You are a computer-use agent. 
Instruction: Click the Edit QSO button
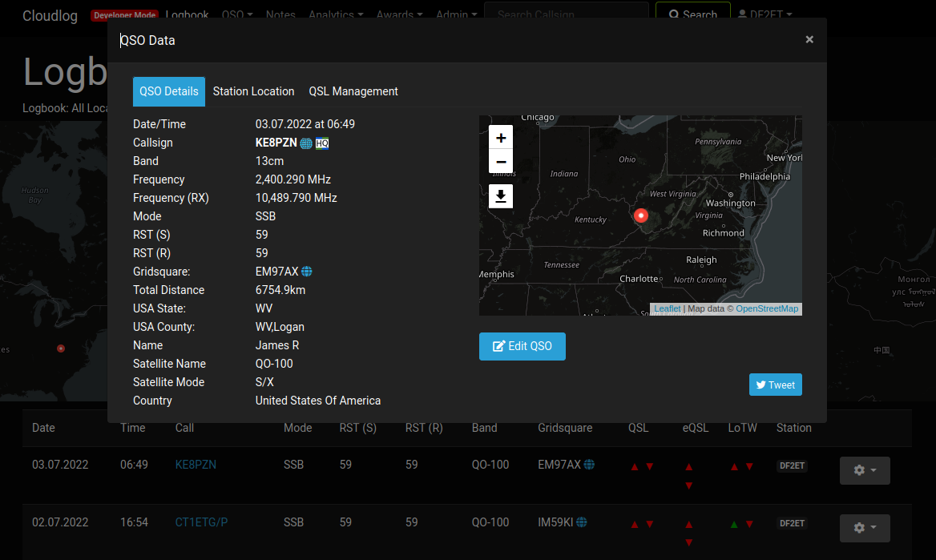pos(522,346)
